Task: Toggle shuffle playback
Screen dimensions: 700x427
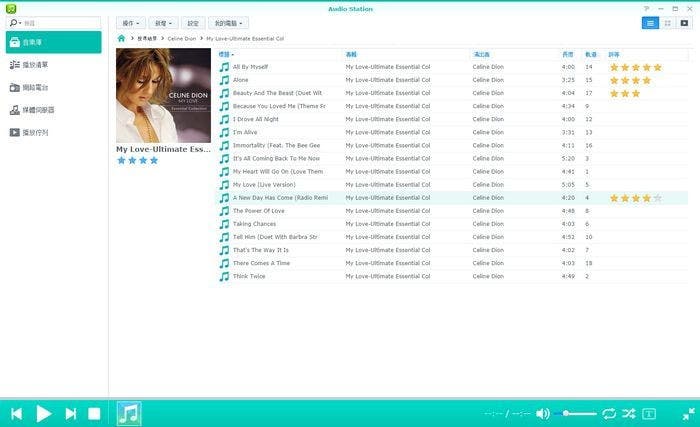Action: [x=628, y=413]
